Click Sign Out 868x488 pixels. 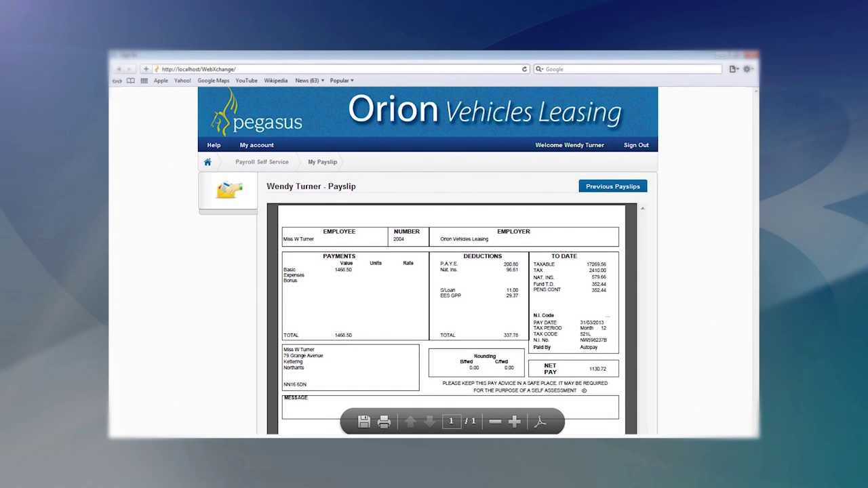click(x=636, y=145)
